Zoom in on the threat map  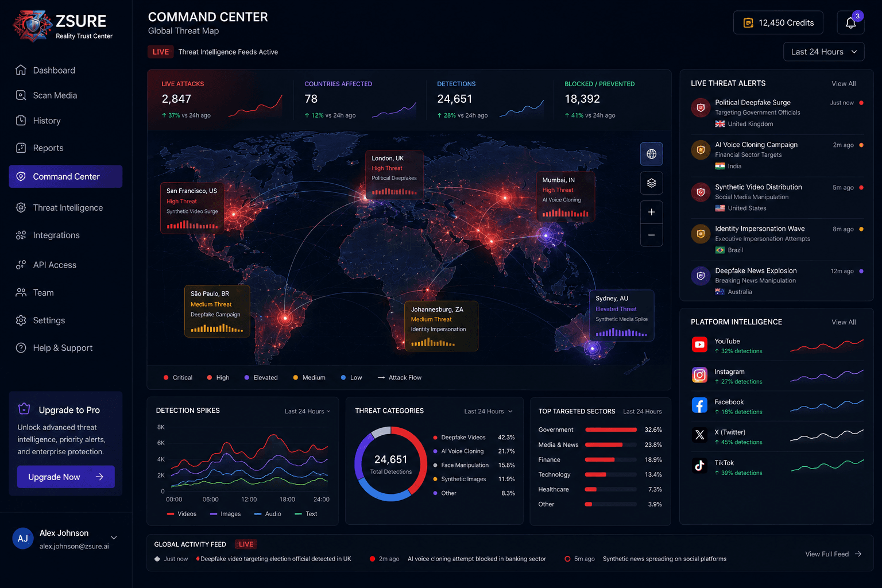click(651, 212)
